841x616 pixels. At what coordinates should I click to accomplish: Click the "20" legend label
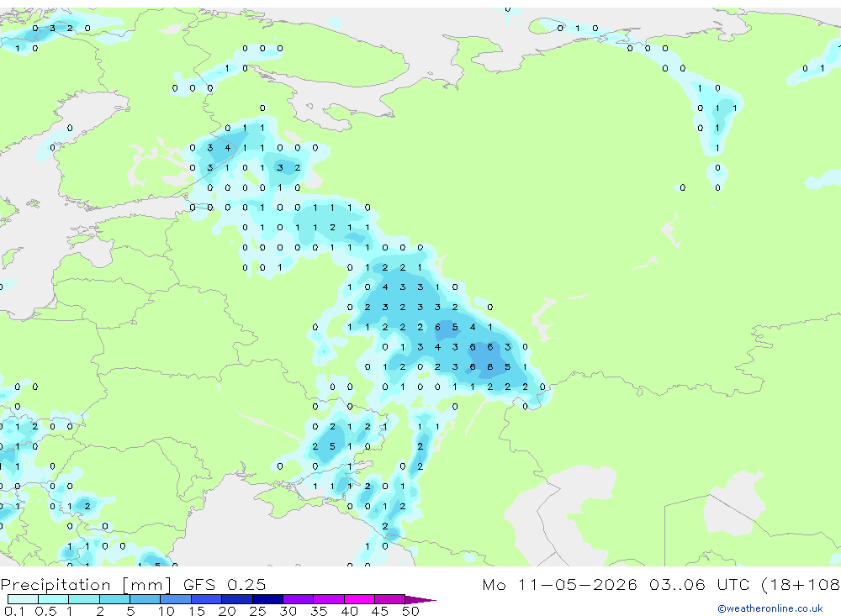pos(227,611)
